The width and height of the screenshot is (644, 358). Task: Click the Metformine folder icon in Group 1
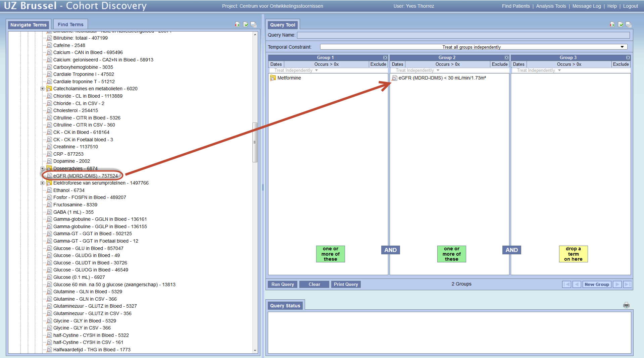(273, 78)
